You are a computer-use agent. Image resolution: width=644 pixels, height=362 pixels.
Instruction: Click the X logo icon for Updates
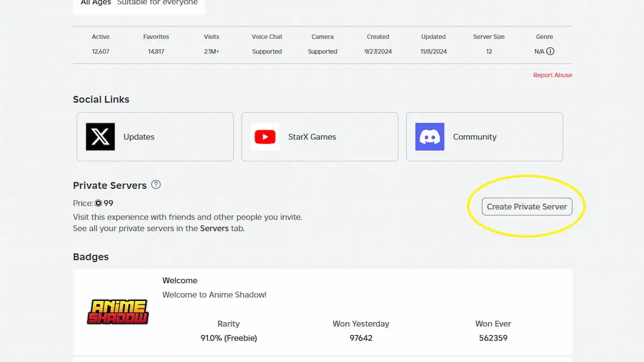click(100, 137)
